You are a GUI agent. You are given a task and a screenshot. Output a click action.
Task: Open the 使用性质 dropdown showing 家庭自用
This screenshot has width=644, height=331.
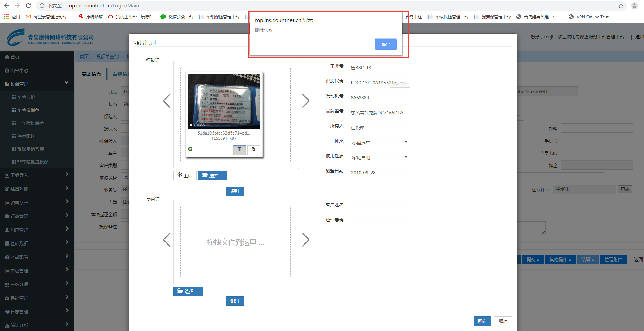click(379, 157)
